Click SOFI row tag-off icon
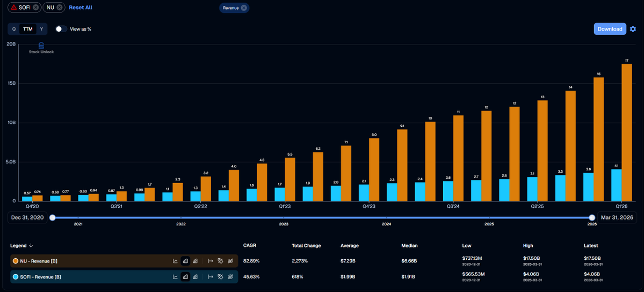The width and height of the screenshot is (644, 292). click(221, 277)
